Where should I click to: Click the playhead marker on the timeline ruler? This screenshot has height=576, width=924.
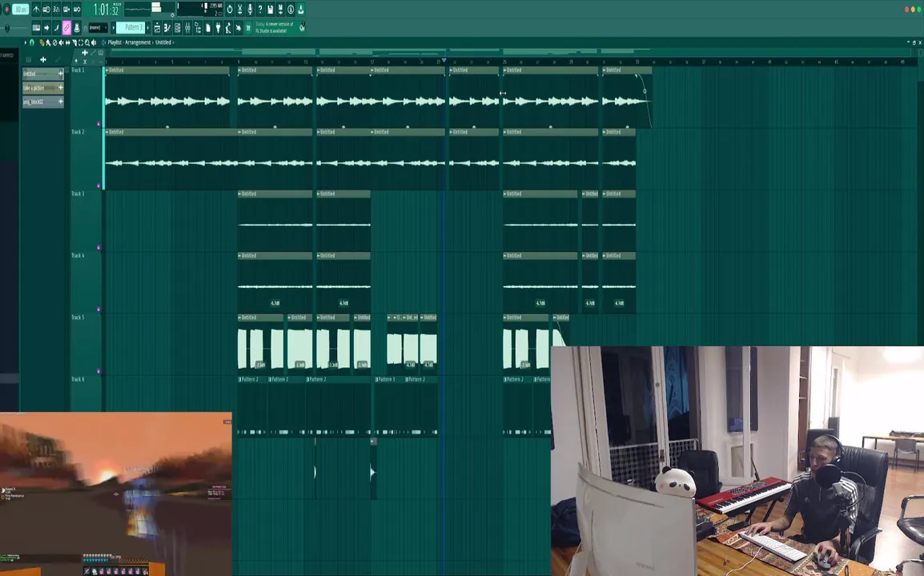[x=444, y=60]
